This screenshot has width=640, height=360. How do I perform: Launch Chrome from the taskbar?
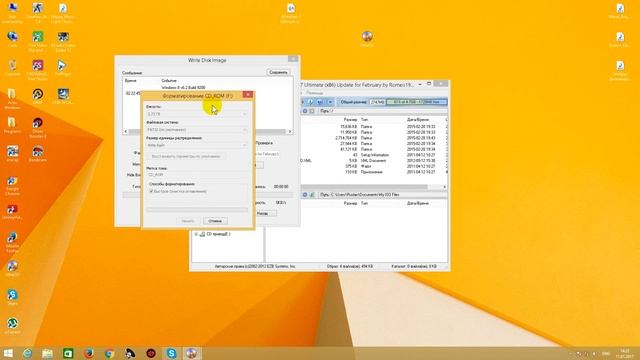tap(109, 353)
